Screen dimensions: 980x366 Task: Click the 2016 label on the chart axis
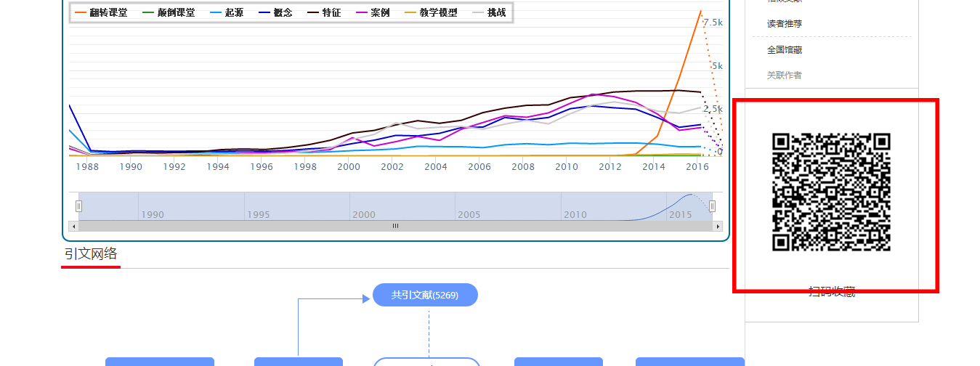coord(697,166)
